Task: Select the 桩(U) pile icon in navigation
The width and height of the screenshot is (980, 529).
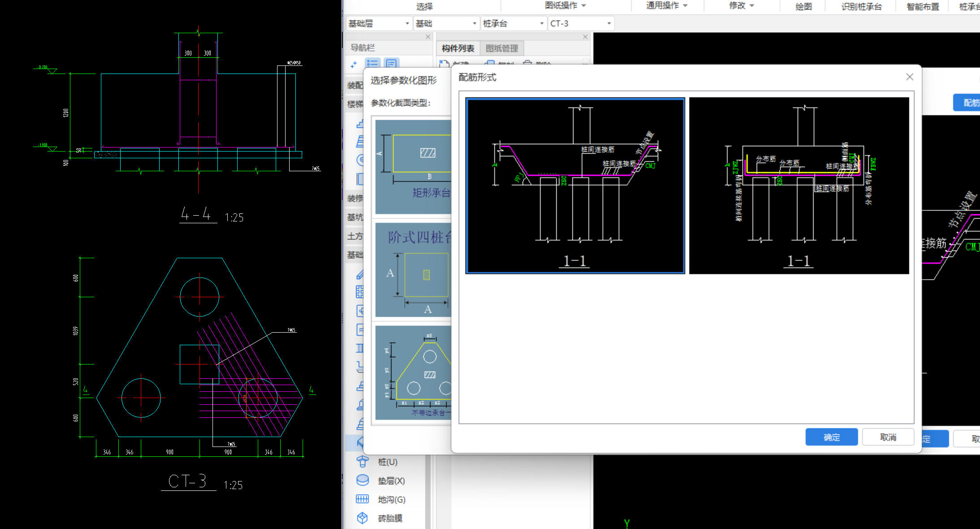Action: coord(362,461)
